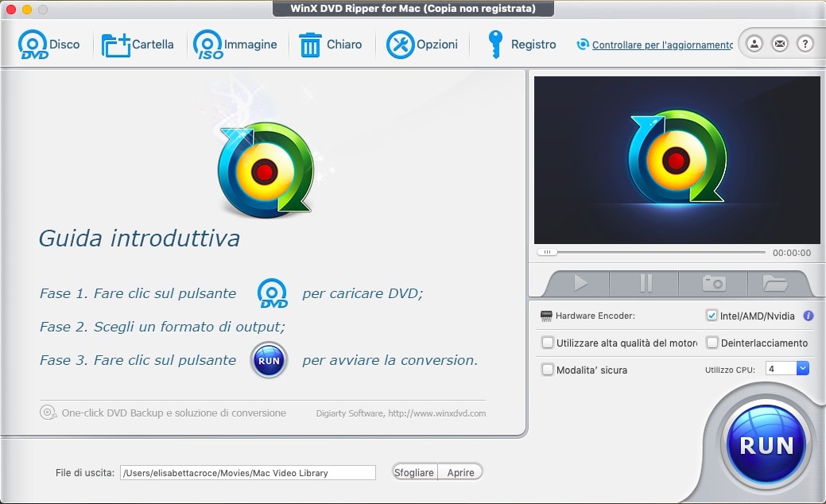The height and width of the screenshot is (504, 826).
Task: Open the preview folder icon
Action: (x=775, y=283)
